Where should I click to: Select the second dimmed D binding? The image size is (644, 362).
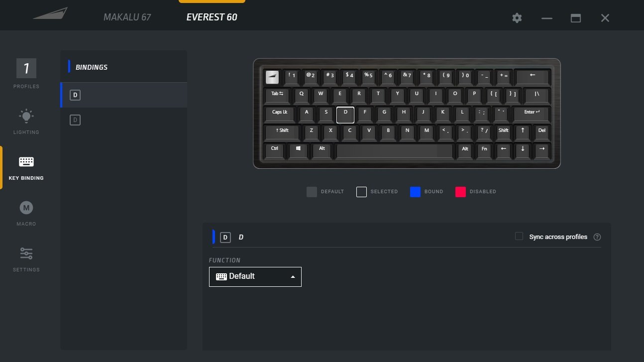pyautogui.click(x=75, y=120)
